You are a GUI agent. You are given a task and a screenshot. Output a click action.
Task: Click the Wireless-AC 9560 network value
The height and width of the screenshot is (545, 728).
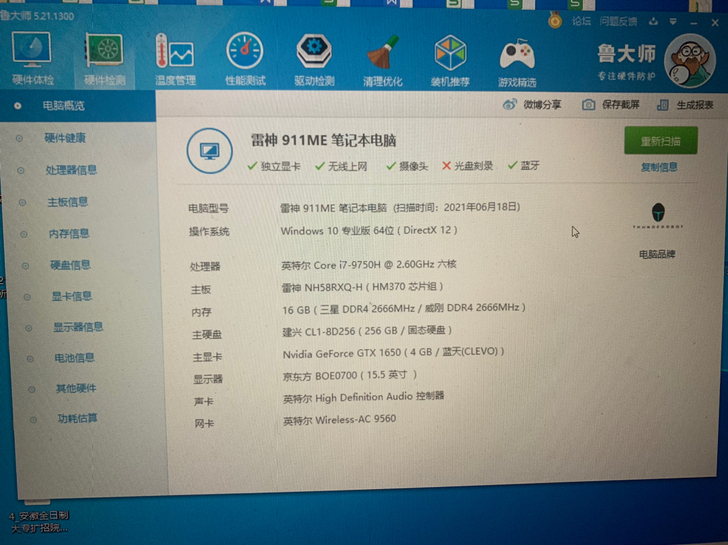[340, 420]
